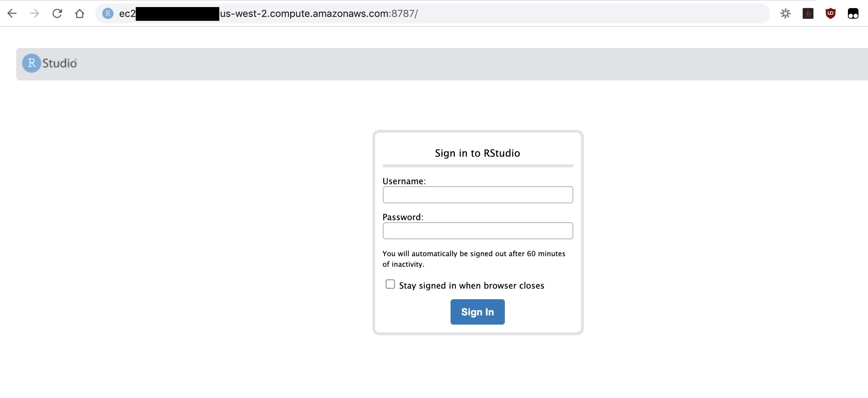Click the RStudio logo icon
Viewport: 868px width, 398px height.
click(x=32, y=63)
